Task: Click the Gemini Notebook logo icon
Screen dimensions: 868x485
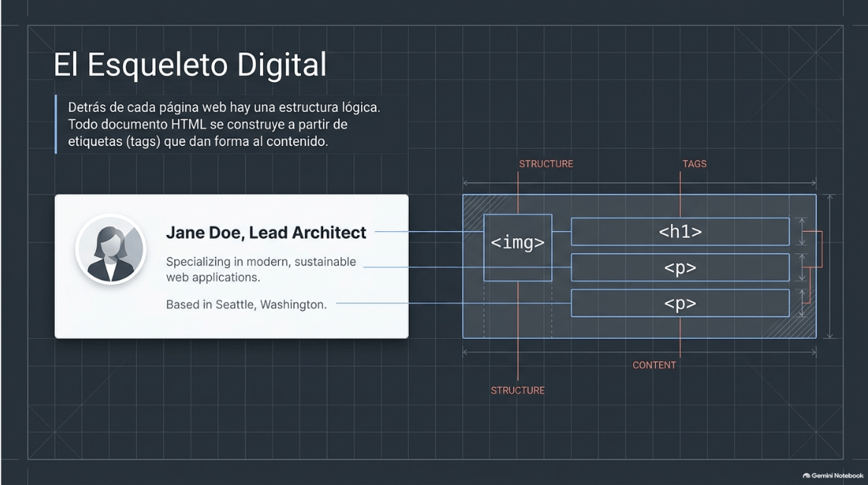Action: (806, 476)
